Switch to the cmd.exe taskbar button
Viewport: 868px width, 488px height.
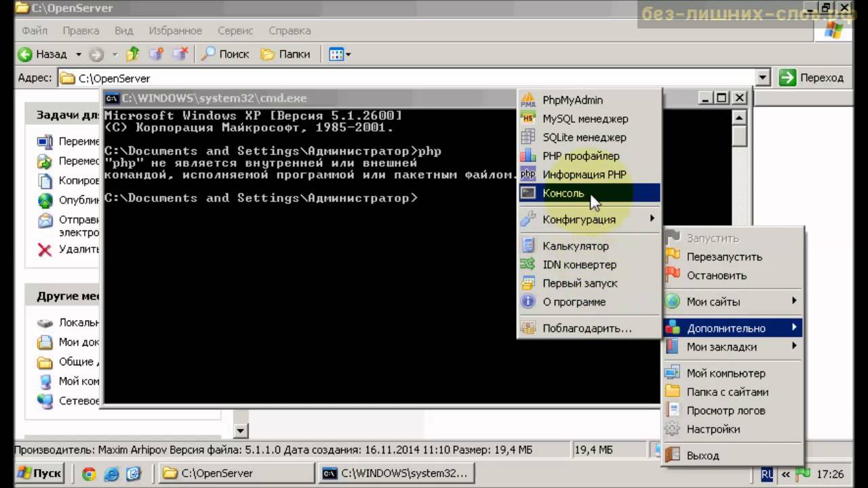(396, 473)
